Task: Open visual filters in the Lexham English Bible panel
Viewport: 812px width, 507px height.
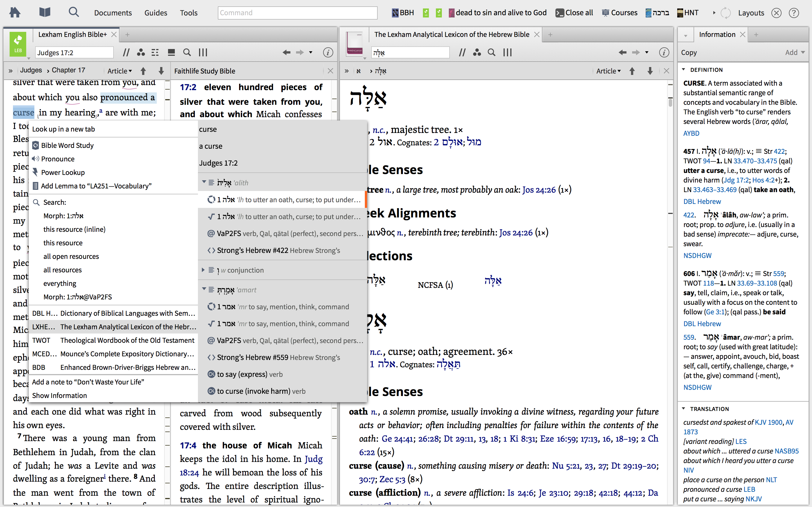Action: [x=141, y=52]
